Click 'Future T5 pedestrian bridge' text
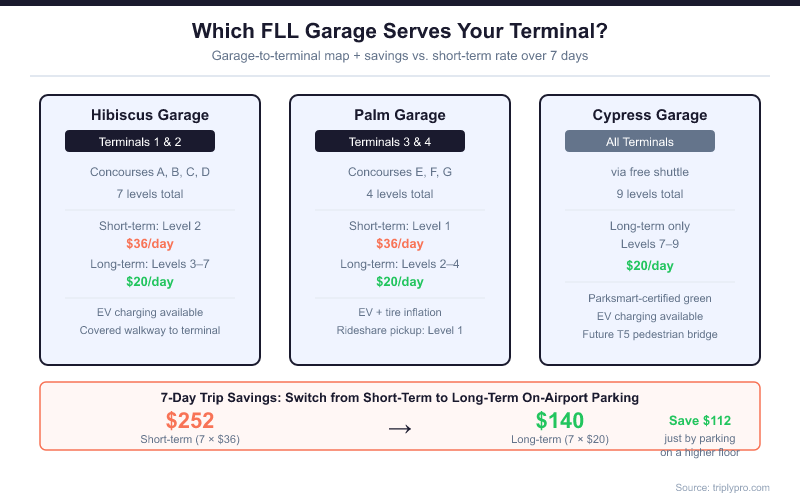 (x=650, y=334)
